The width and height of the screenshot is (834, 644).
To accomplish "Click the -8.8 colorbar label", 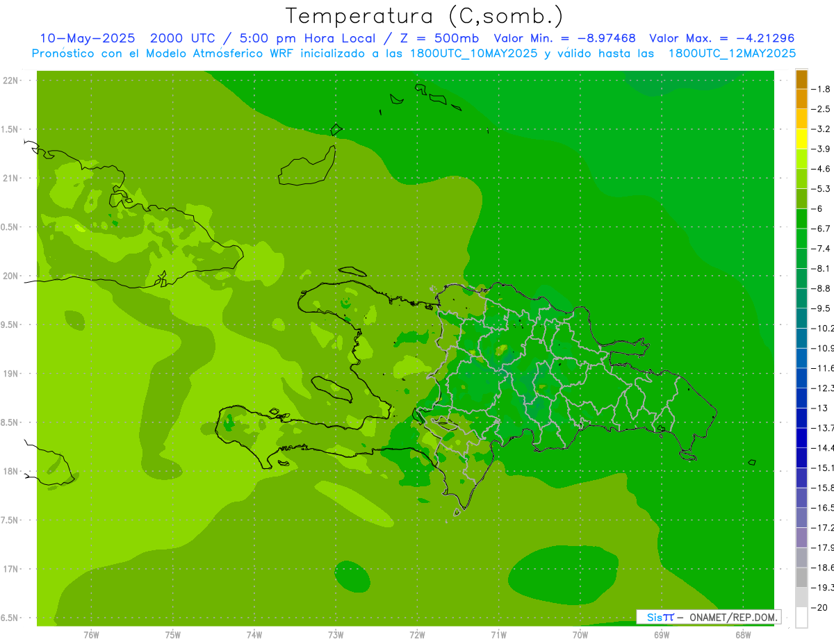I will [x=821, y=288].
